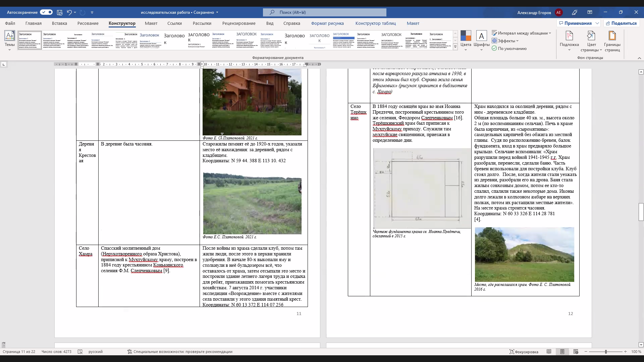Viewport: 644px width, 362px height.
Task: Toggle the AutoSave (Автосохранение) switch
Action: (x=46, y=12)
